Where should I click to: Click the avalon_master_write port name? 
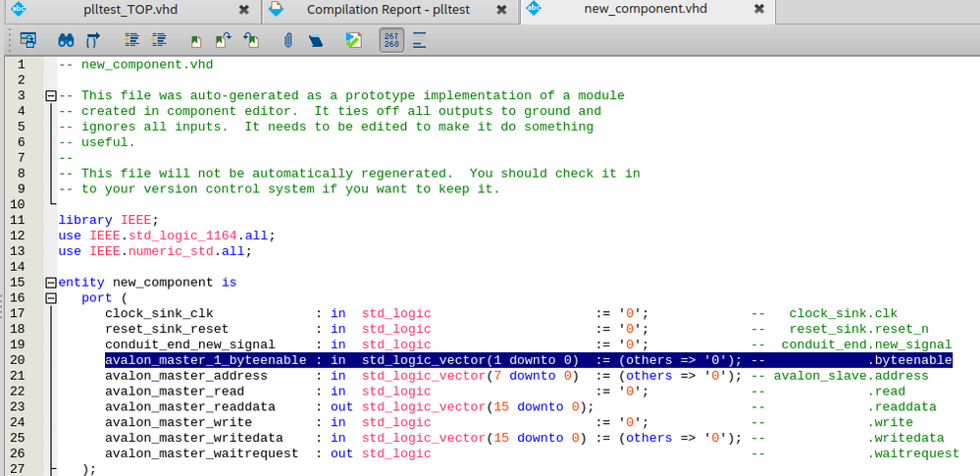179,422
